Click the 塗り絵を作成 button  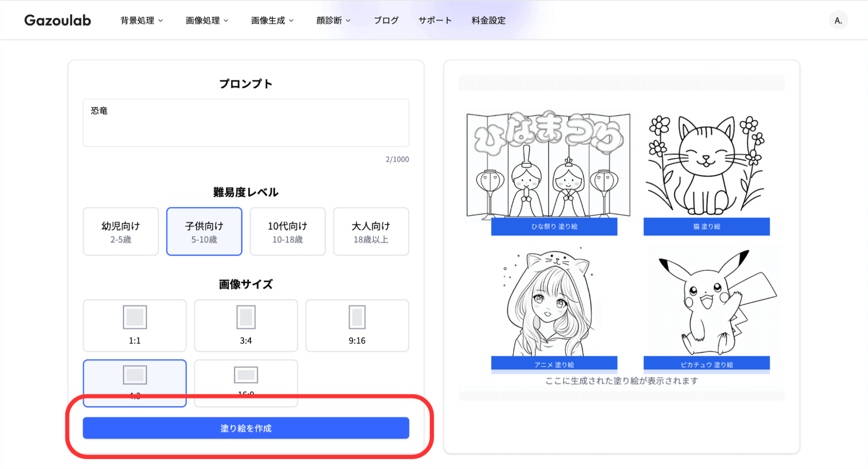coord(246,428)
